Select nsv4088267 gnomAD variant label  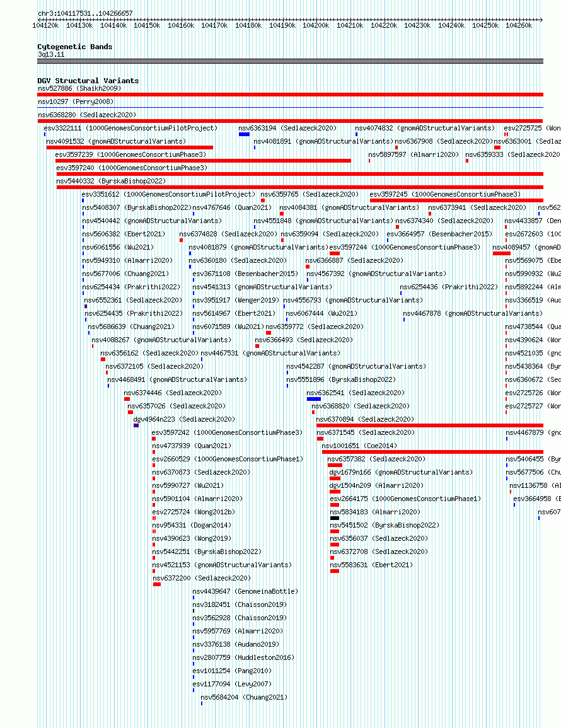pyautogui.click(x=161, y=340)
